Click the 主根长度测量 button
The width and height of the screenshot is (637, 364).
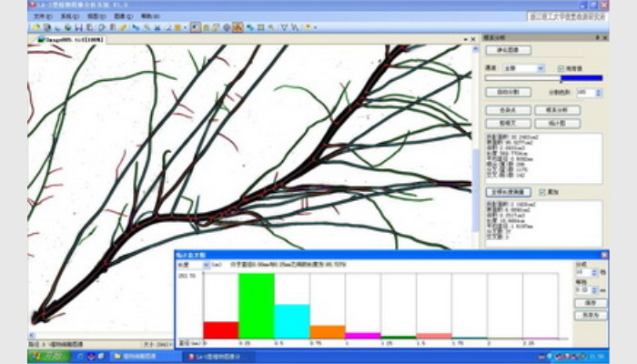[507, 192]
